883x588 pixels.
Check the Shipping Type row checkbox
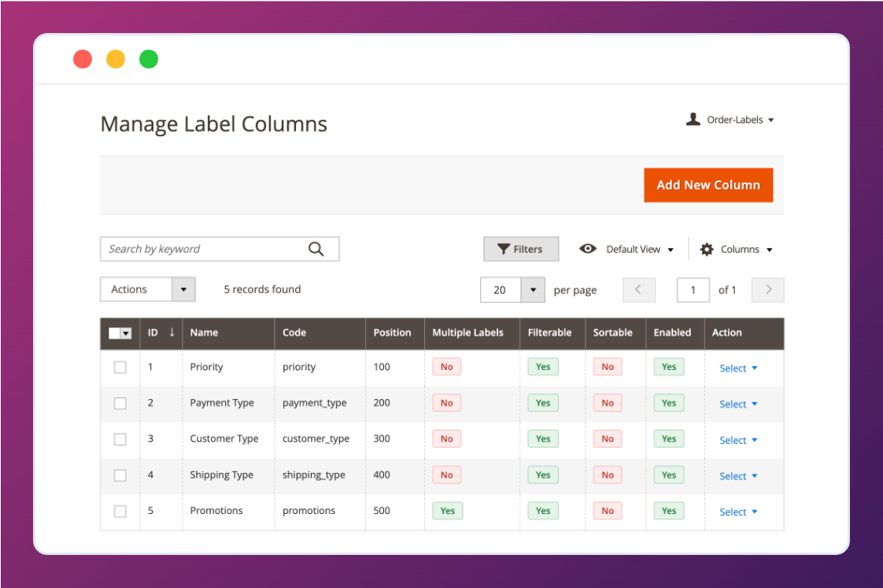click(x=120, y=475)
